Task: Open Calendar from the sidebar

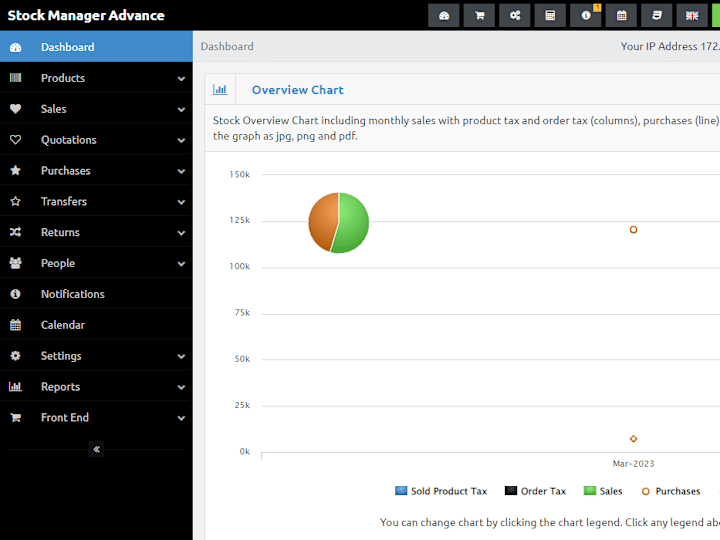Action: pyautogui.click(x=96, y=325)
